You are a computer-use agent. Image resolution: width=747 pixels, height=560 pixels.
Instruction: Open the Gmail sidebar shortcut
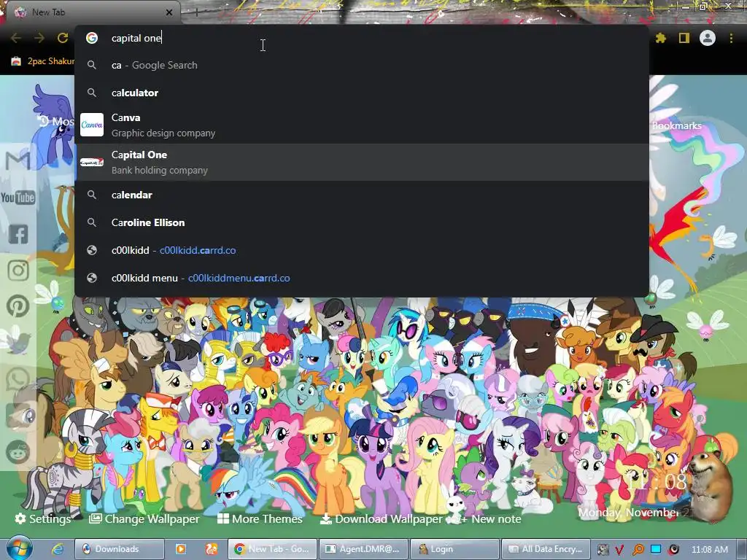pyautogui.click(x=18, y=160)
